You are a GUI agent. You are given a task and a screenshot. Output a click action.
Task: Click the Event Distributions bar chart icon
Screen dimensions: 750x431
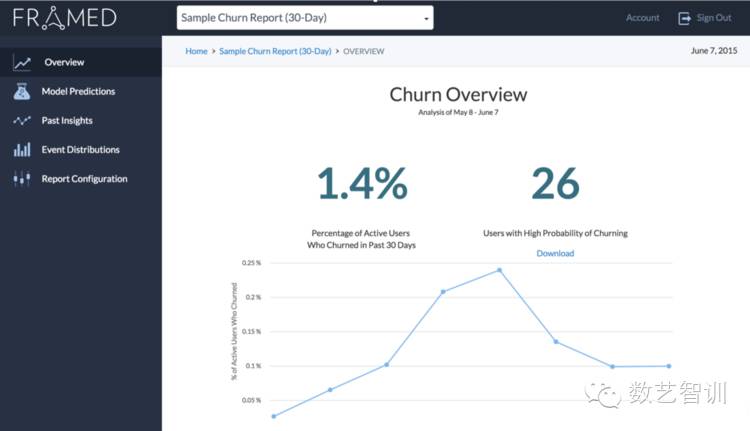[x=22, y=150]
